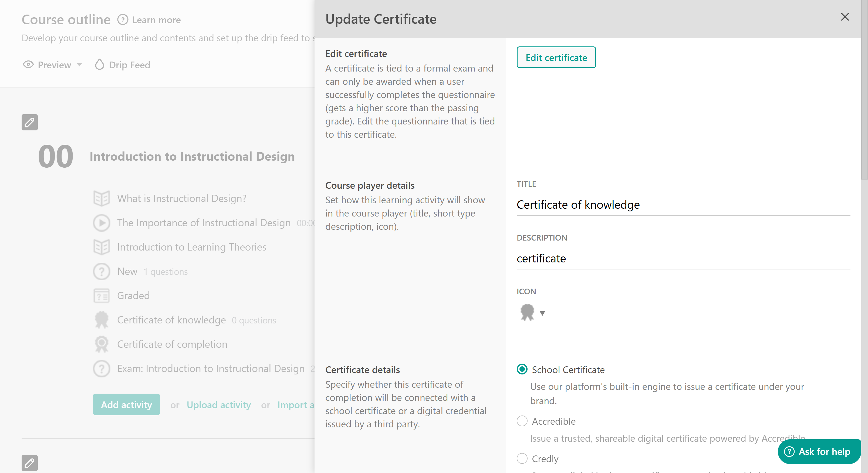The image size is (868, 473).
Task: Click the badge icon beside Certificate of knowledge
Action: pos(102,320)
